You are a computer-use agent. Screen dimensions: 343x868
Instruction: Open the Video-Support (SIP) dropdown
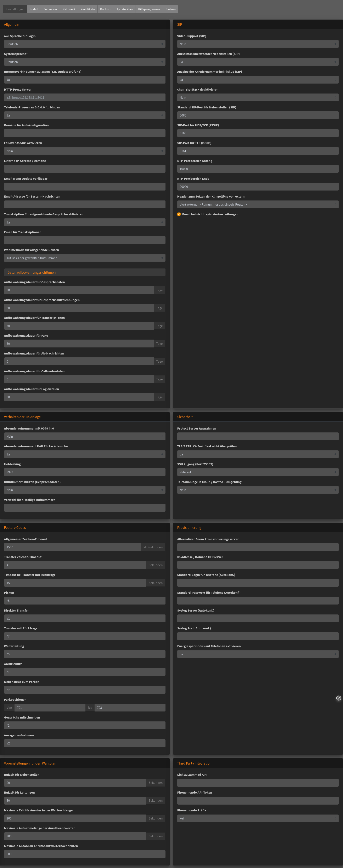258,44
